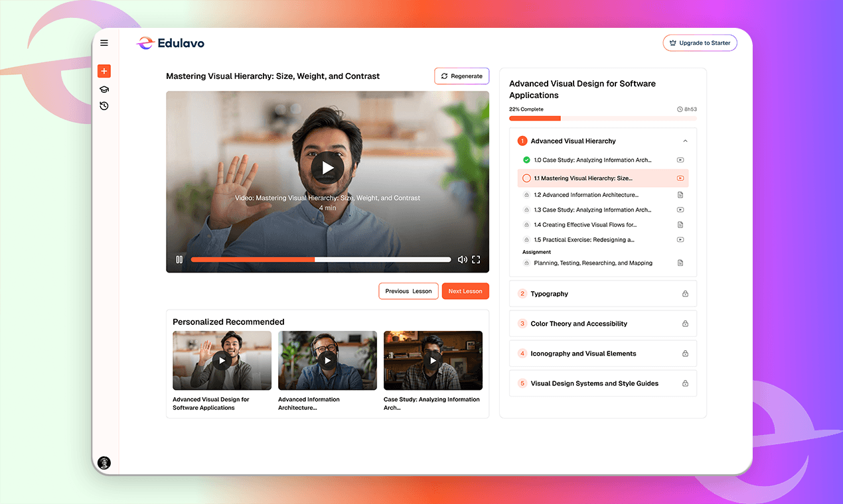Click the green check on lesson 1.0
The height and width of the screenshot is (504, 843).
(526, 160)
